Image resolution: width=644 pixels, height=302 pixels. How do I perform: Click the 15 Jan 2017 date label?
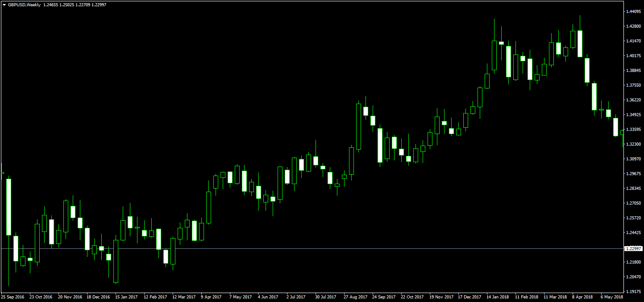click(x=127, y=297)
